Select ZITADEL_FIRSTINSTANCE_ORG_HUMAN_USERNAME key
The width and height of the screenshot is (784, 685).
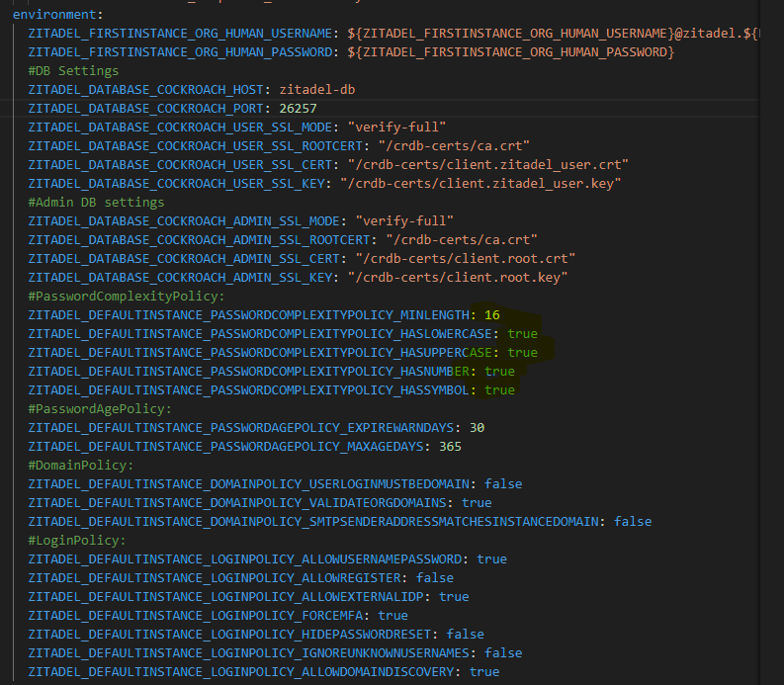coord(180,34)
